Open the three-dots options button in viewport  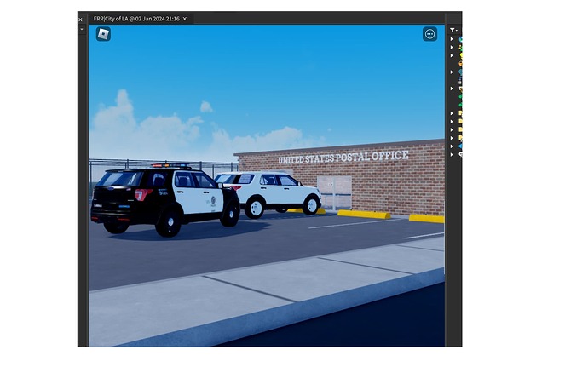429,34
